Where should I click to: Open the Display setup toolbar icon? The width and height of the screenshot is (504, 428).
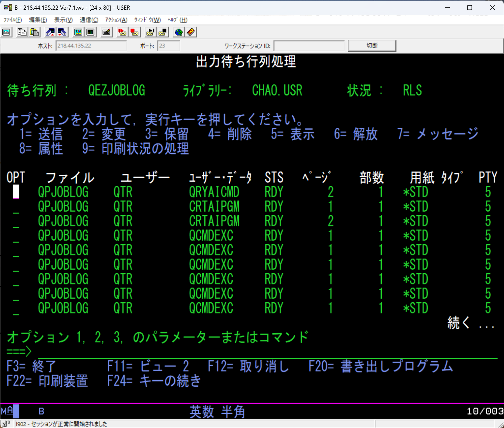(78, 32)
